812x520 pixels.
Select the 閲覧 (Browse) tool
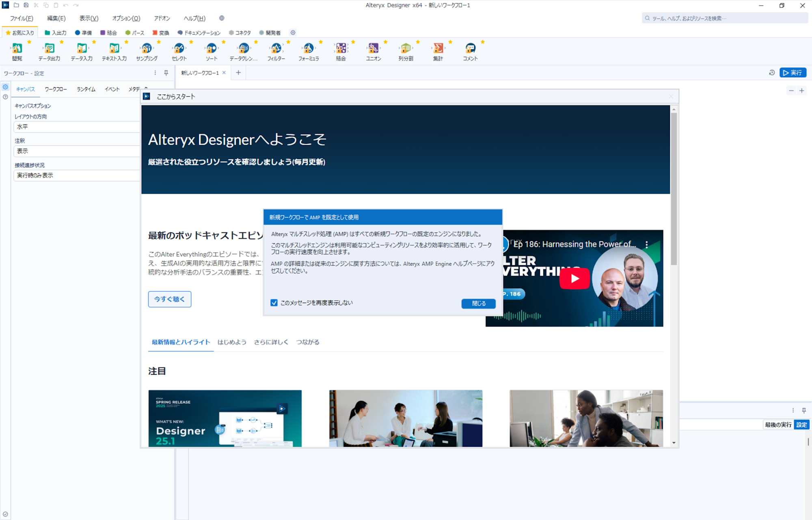[17, 50]
